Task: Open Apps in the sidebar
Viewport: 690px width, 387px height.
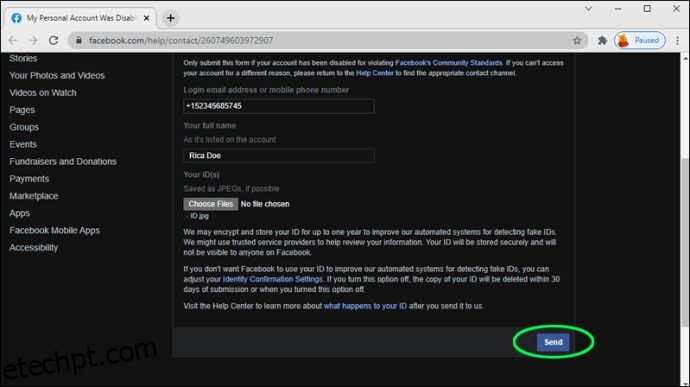Action: point(19,213)
